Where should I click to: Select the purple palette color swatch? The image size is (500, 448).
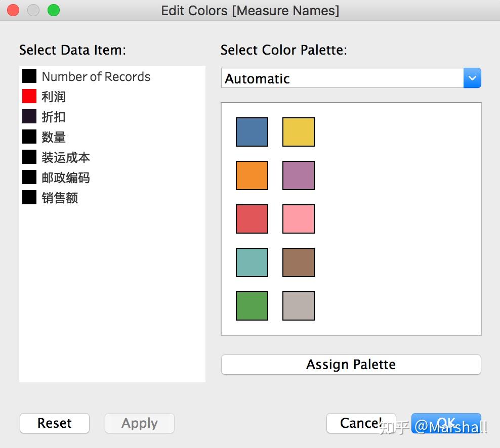point(299,175)
